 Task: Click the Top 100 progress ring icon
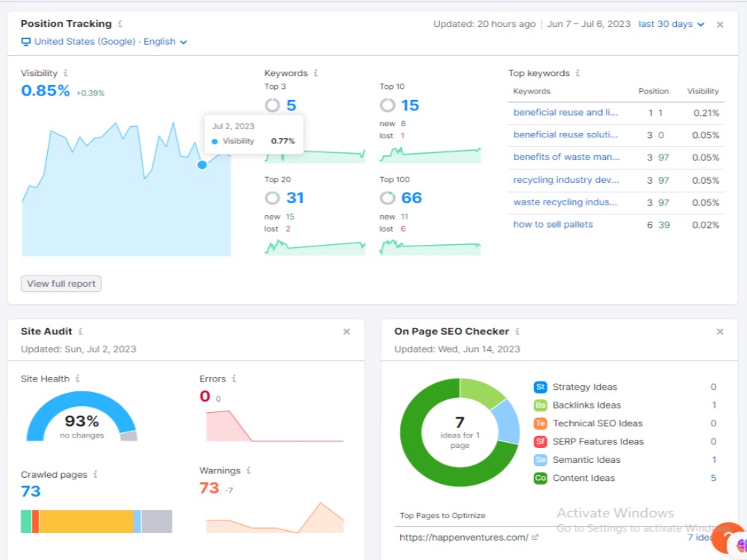(387, 198)
